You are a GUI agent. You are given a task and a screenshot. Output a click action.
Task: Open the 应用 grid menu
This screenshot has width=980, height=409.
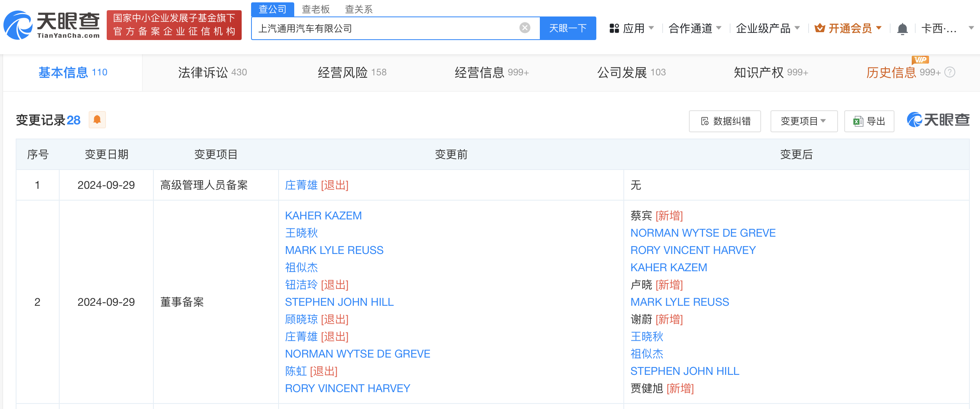(x=631, y=28)
